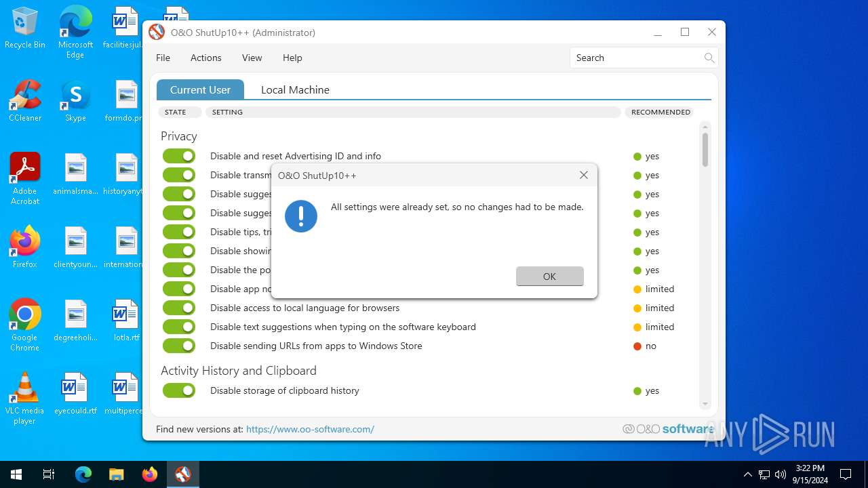Click 'limited' recommendation for local language row
This screenshot has width=868, height=488.
point(654,308)
